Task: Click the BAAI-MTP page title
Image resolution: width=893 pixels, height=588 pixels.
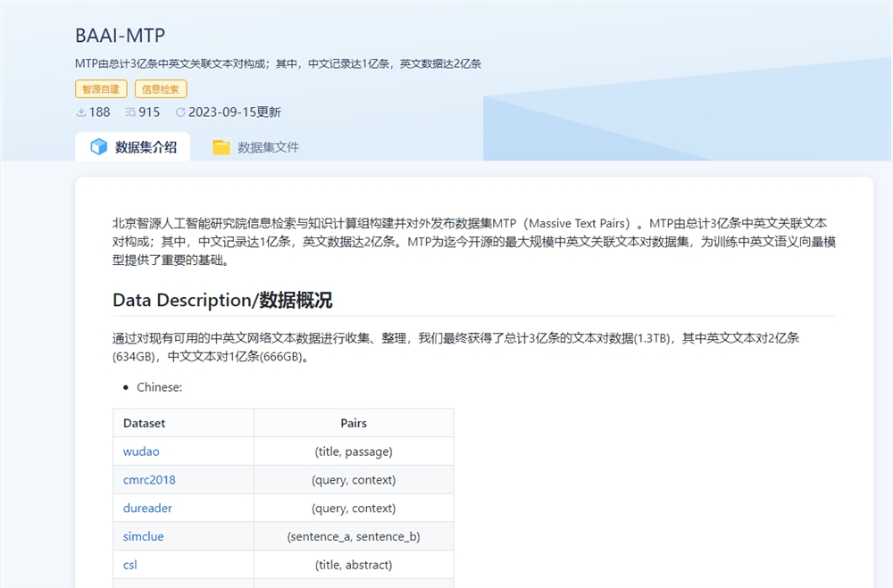Action: pyautogui.click(x=120, y=36)
